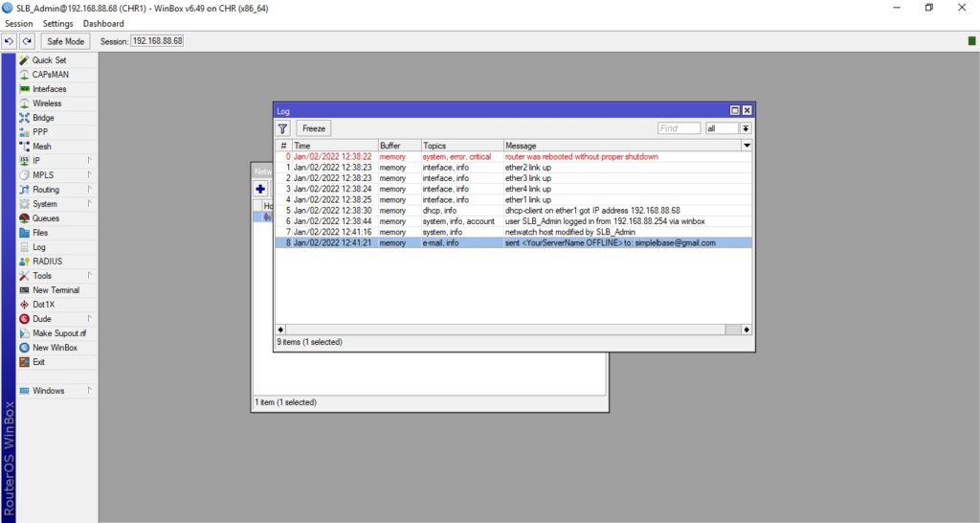This screenshot has height=523, width=980.
Task: Expand the IP submenu arrow
Action: 89,160
